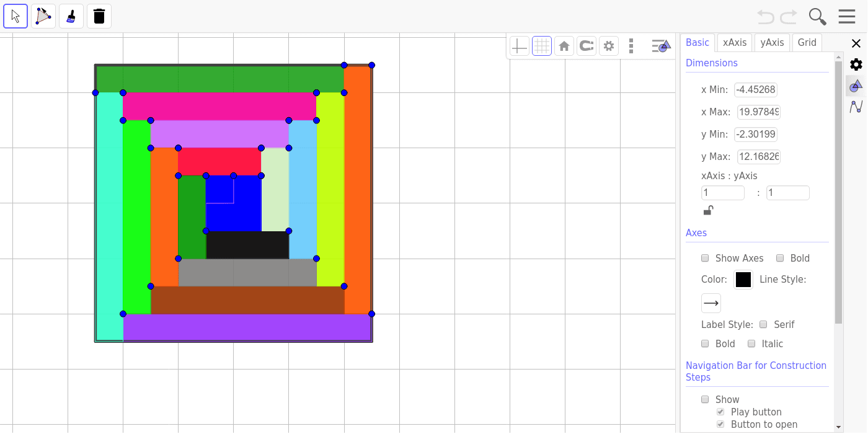Click the purple bottom rectangle polygon
Image resolution: width=868 pixels, height=434 pixels.
tap(247, 327)
